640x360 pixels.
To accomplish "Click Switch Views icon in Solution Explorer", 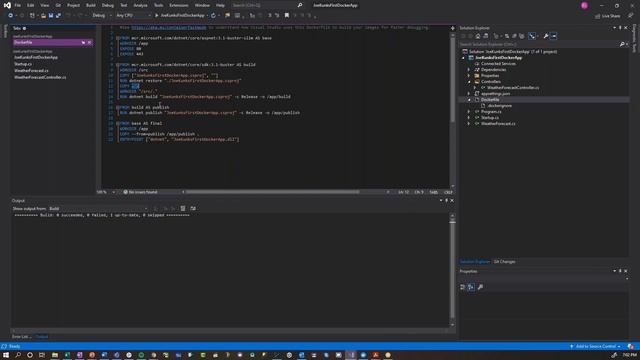I will coord(486,36).
